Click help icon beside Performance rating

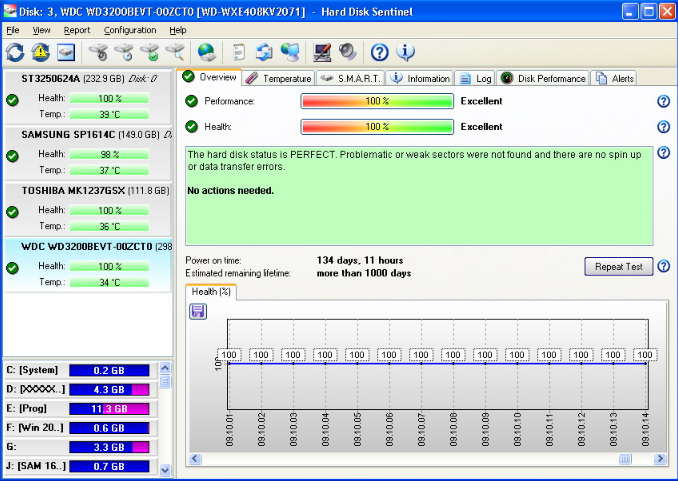[663, 101]
